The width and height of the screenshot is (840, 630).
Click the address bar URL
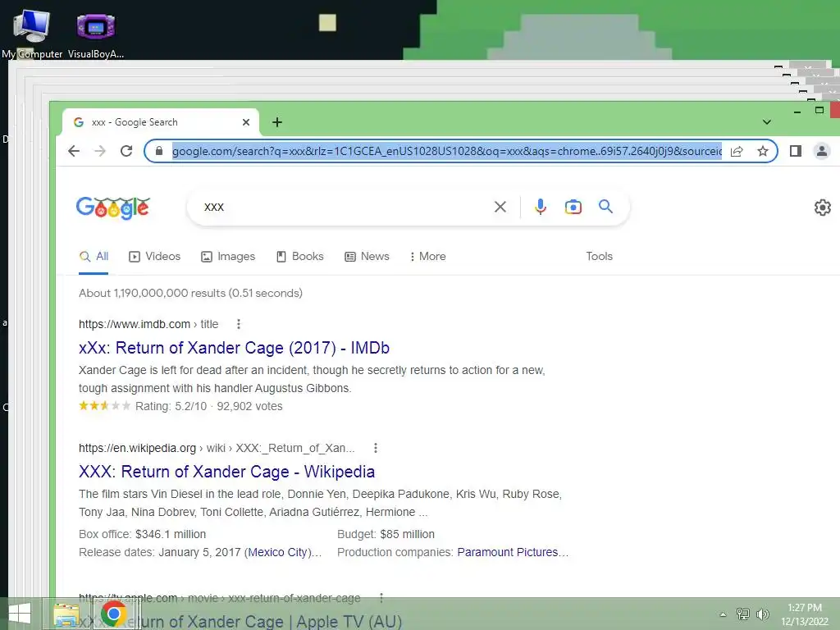(447, 151)
